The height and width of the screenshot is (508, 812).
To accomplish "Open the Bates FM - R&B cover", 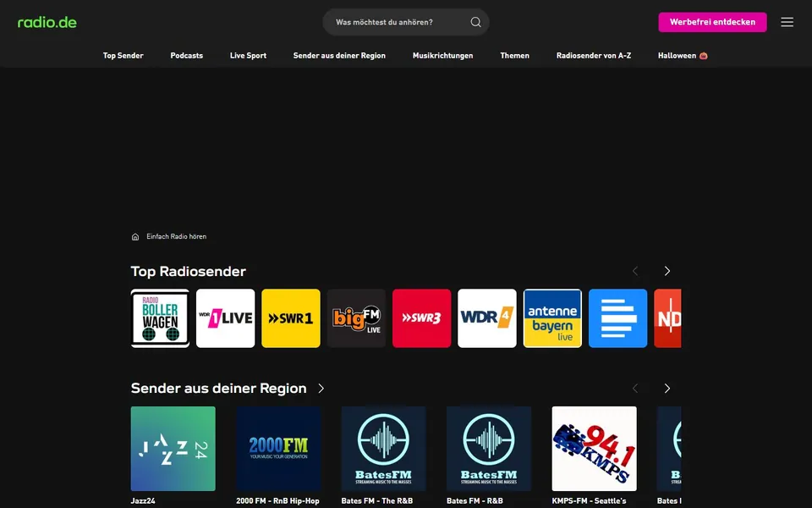I will pyautogui.click(x=489, y=449).
